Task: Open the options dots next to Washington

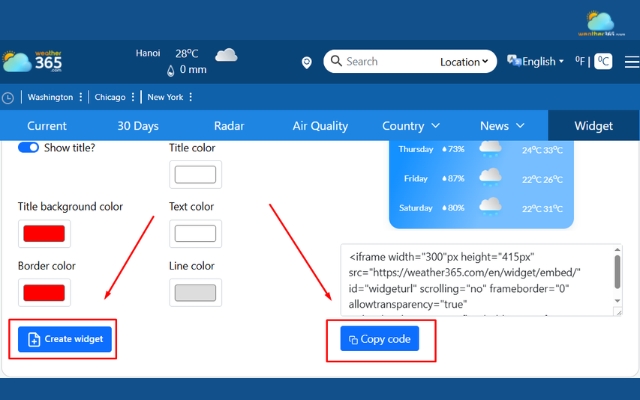Action: coord(81,97)
